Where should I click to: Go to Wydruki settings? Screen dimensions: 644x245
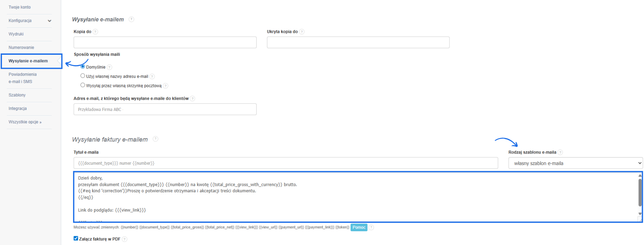pyautogui.click(x=16, y=34)
